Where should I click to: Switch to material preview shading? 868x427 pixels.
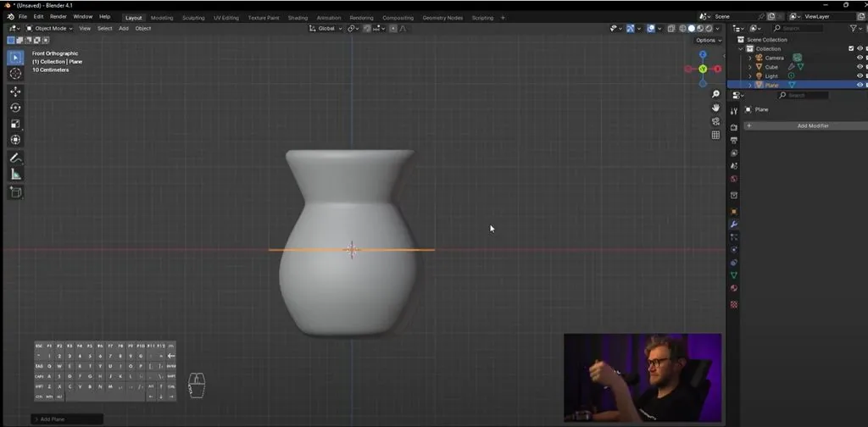click(700, 29)
